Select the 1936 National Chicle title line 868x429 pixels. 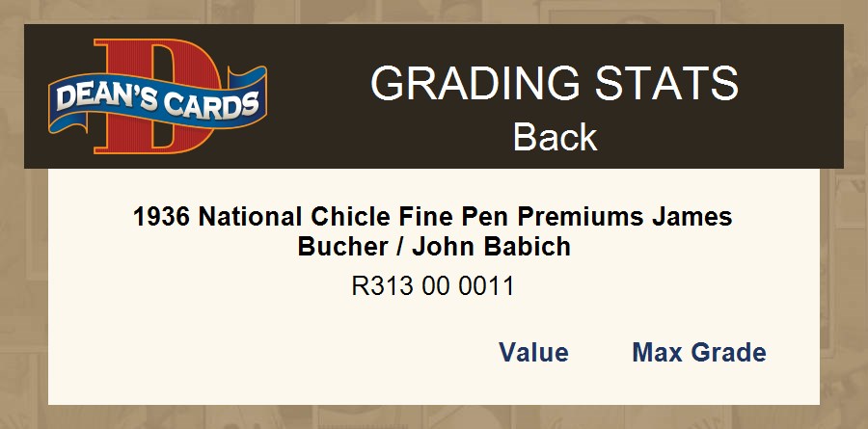pos(433,217)
